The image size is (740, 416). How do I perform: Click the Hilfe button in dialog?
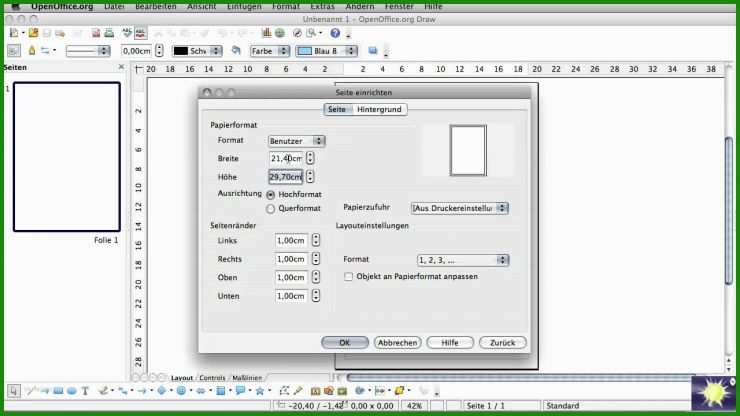coord(450,343)
